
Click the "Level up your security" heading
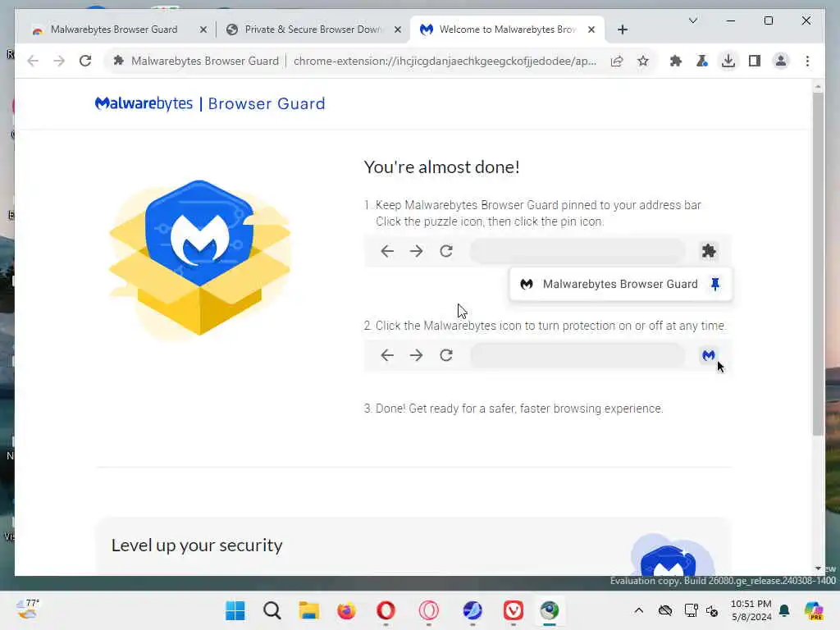(197, 545)
